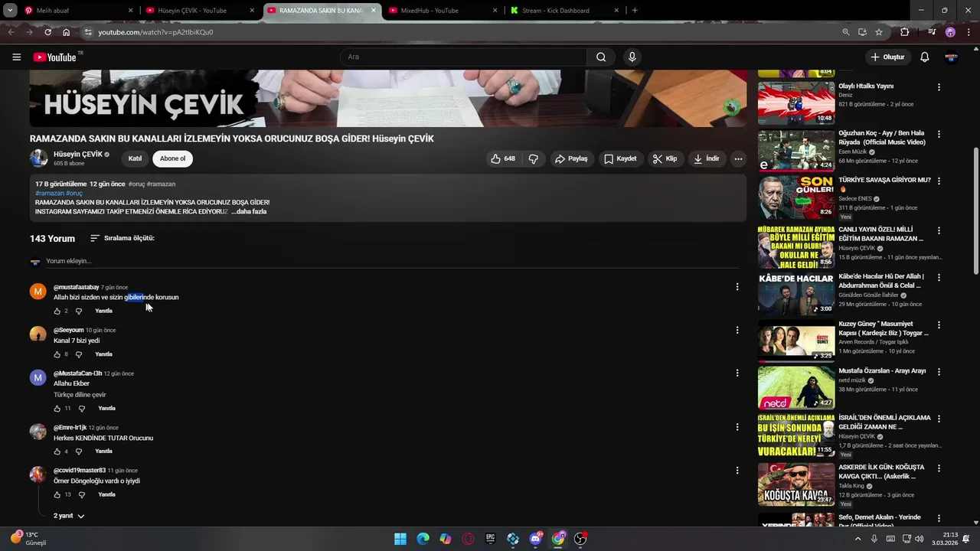Open Oğuzhan Koç - Ayy video thumbnail
Screen dimensions: 980x551
(x=796, y=150)
